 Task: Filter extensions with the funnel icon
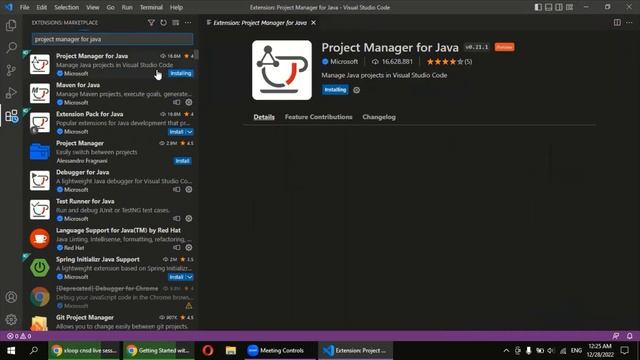[151, 22]
